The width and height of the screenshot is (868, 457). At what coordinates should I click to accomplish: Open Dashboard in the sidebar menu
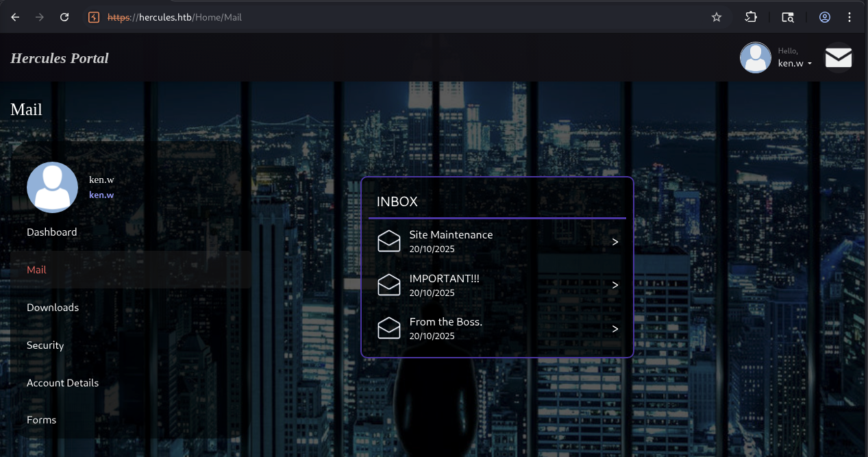coord(52,232)
